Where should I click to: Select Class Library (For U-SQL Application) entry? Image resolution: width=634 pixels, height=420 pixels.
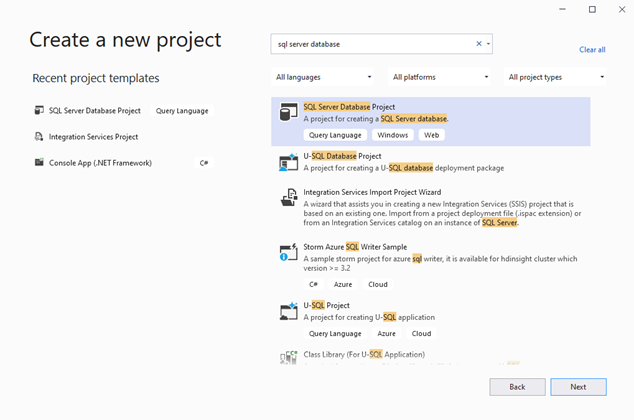[x=364, y=355]
